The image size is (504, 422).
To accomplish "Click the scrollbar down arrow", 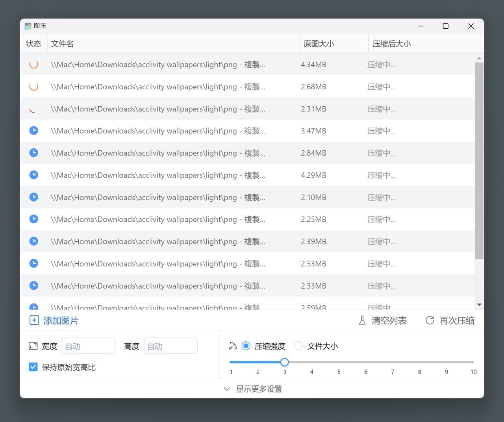I will (479, 305).
